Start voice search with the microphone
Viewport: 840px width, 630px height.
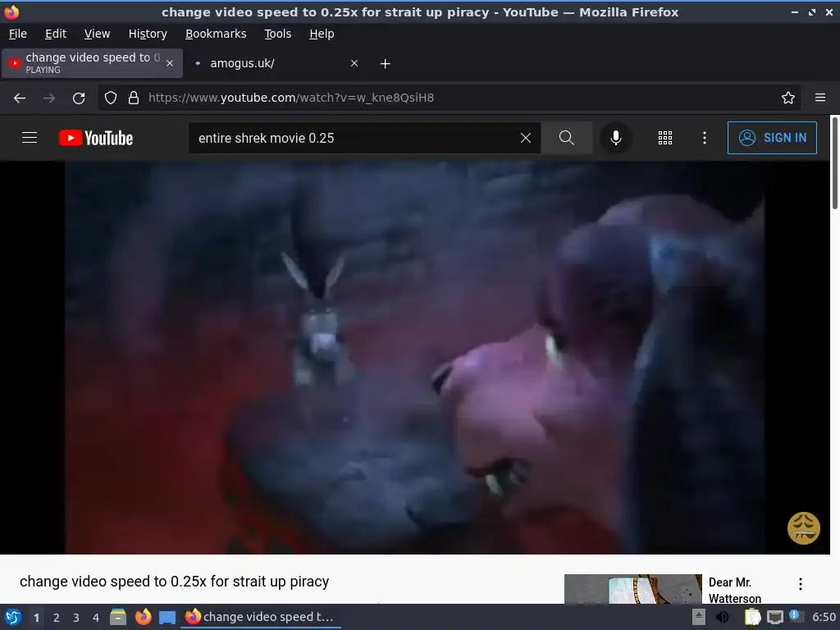(x=615, y=138)
